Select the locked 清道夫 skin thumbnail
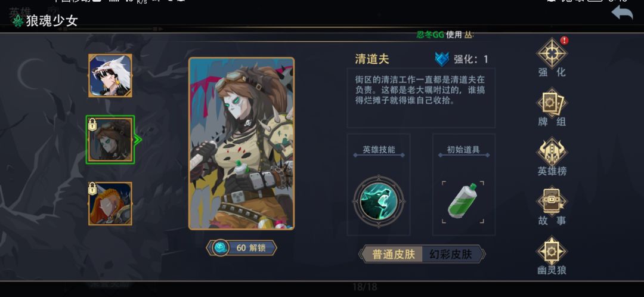644x297 pixels. click(x=110, y=140)
